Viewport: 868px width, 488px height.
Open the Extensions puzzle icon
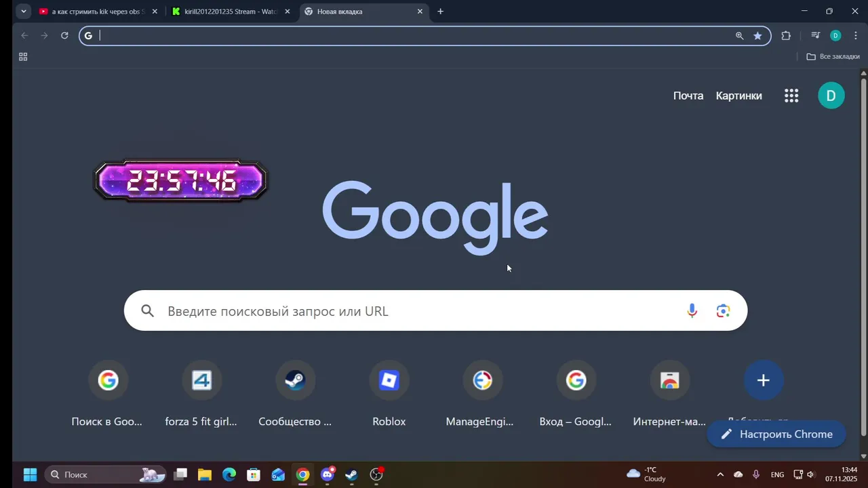[786, 36]
